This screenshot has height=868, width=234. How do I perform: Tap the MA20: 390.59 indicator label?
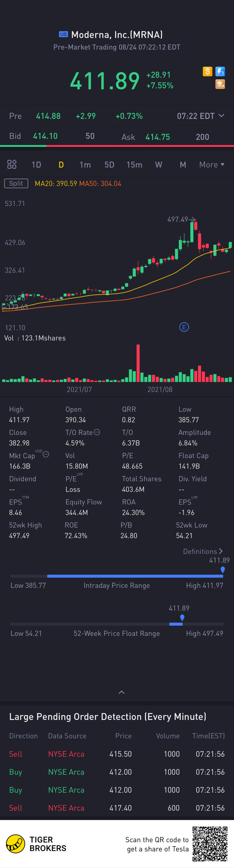pos(56,184)
